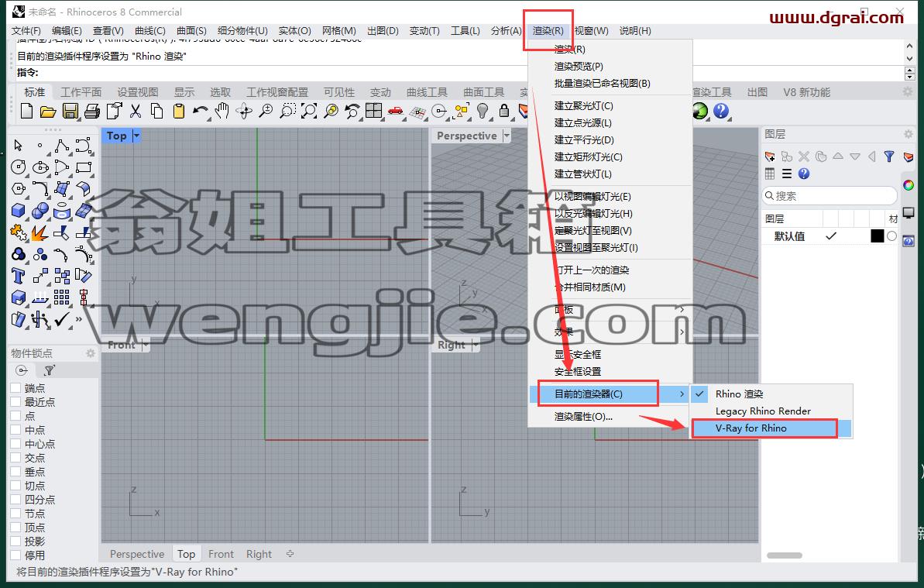Switch to the Front viewport tab at bottom
Image resolution: width=924 pixels, height=588 pixels.
pos(221,554)
